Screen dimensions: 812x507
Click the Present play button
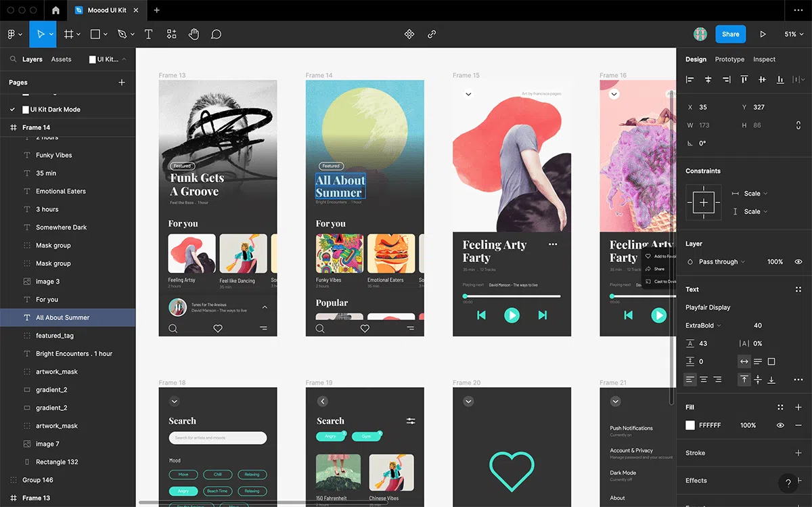763,34
